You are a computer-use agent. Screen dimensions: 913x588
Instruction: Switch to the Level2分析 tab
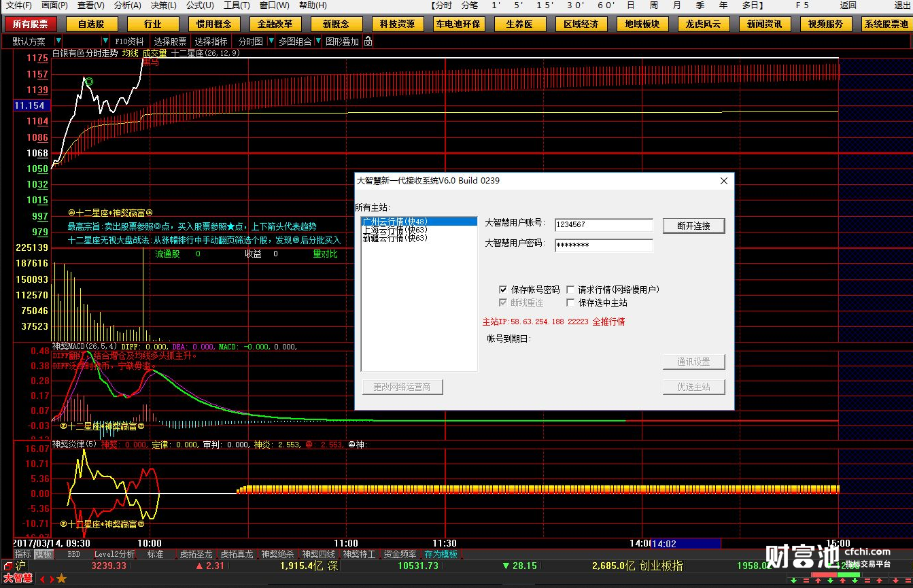pyautogui.click(x=114, y=555)
